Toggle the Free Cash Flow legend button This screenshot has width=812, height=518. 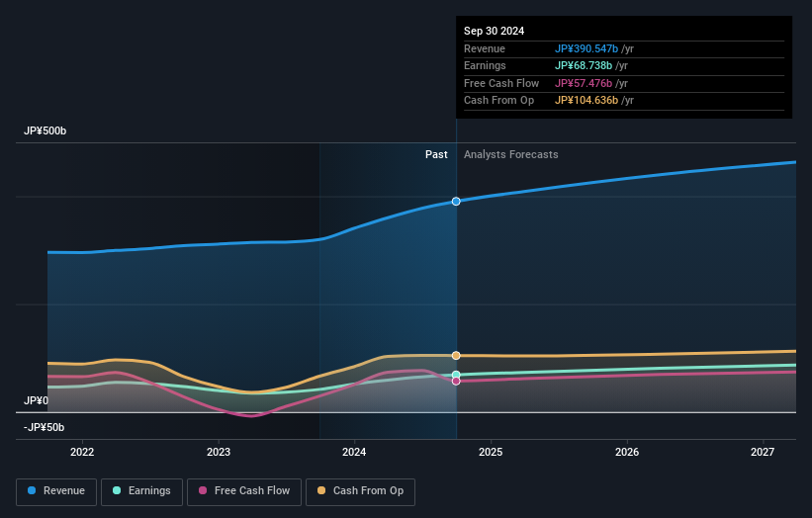pyautogui.click(x=244, y=491)
